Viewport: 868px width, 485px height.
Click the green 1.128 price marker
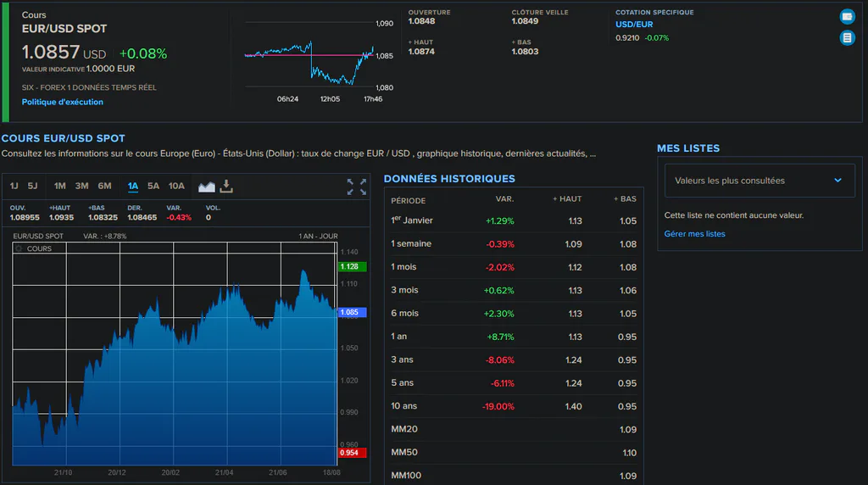(x=352, y=266)
